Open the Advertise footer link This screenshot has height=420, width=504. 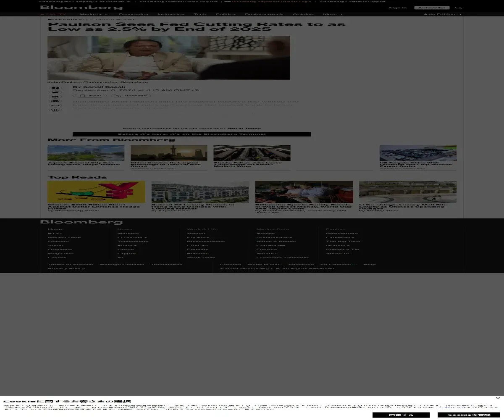point(301,264)
